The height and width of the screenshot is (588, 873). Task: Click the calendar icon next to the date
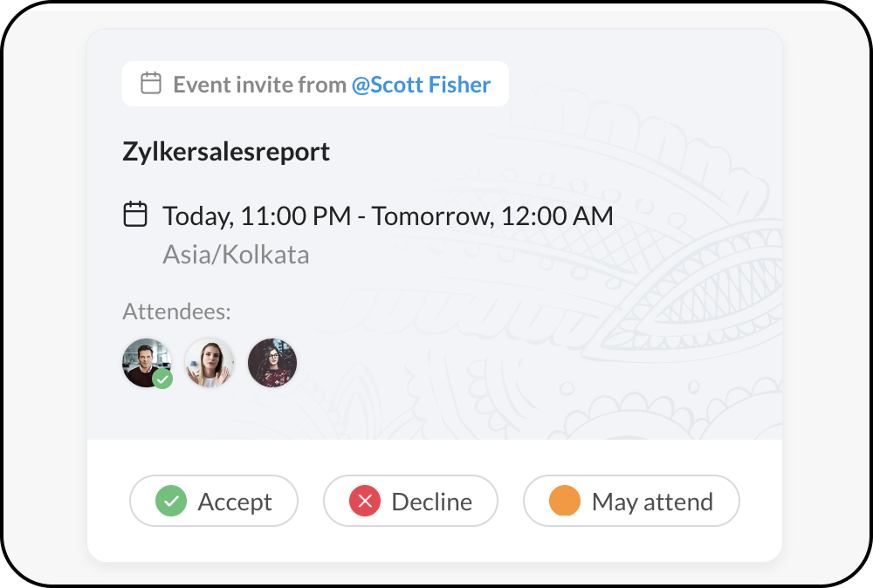134,214
